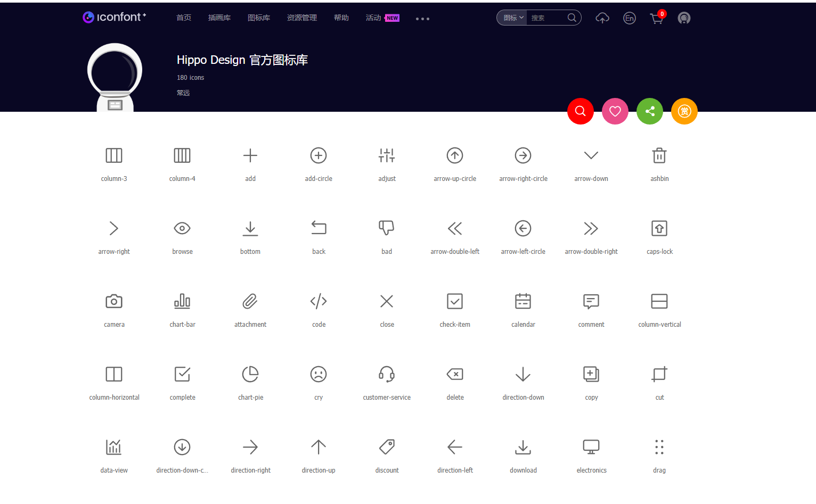Choose the check-item icon
This screenshot has width=816, height=504.
(x=455, y=301)
